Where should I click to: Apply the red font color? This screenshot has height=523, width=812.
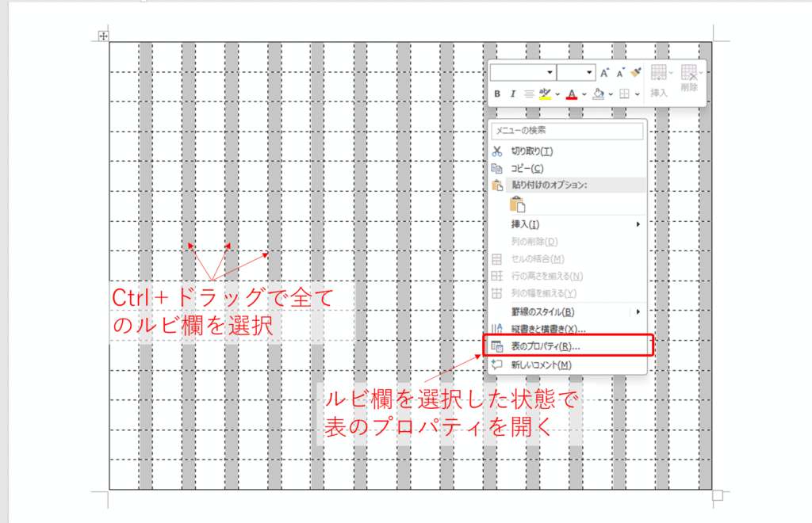pyautogui.click(x=572, y=94)
